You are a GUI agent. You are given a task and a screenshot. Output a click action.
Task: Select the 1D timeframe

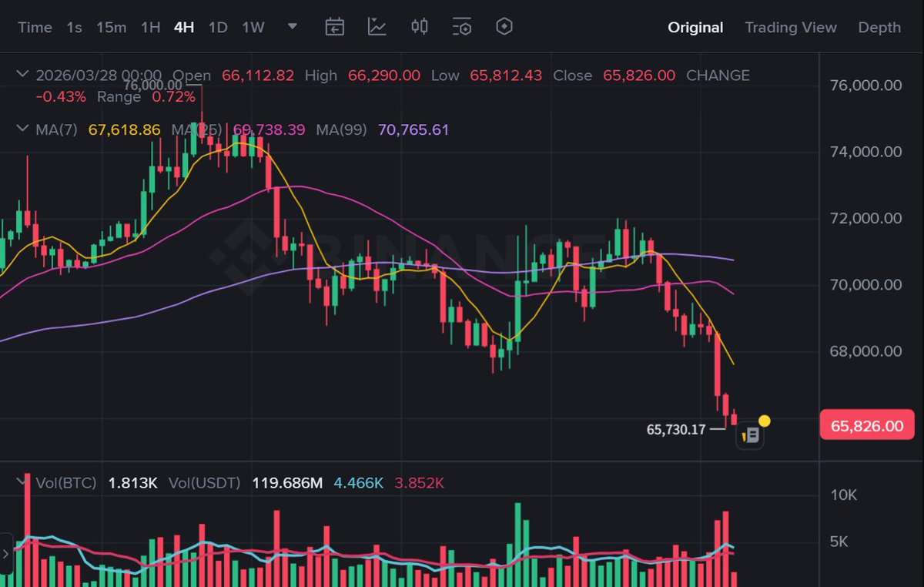point(217,27)
